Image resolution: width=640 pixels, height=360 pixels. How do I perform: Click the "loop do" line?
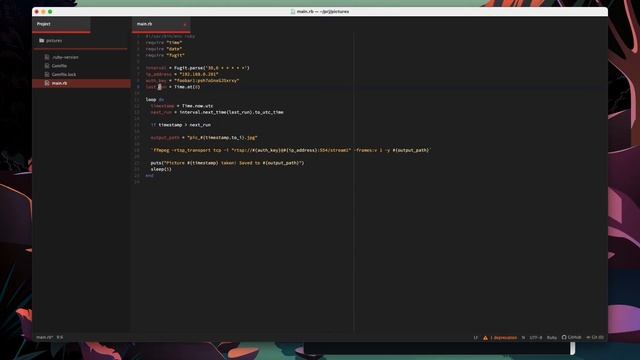pyautogui.click(x=155, y=100)
